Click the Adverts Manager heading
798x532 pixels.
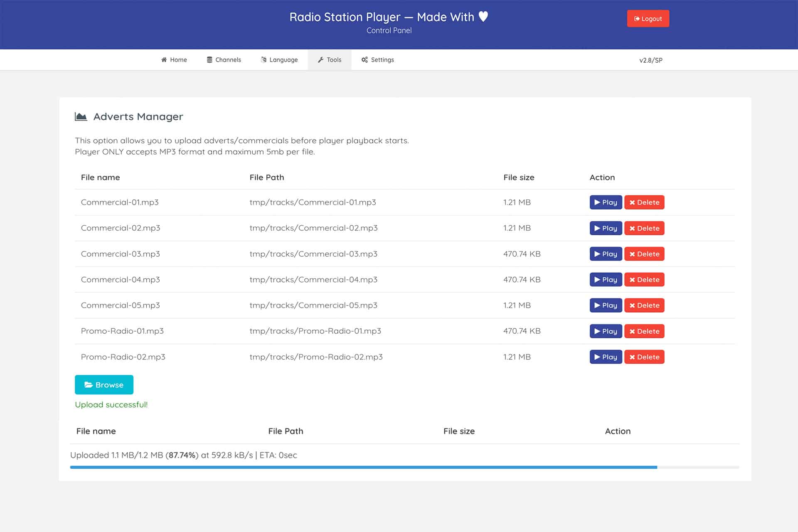138,117
